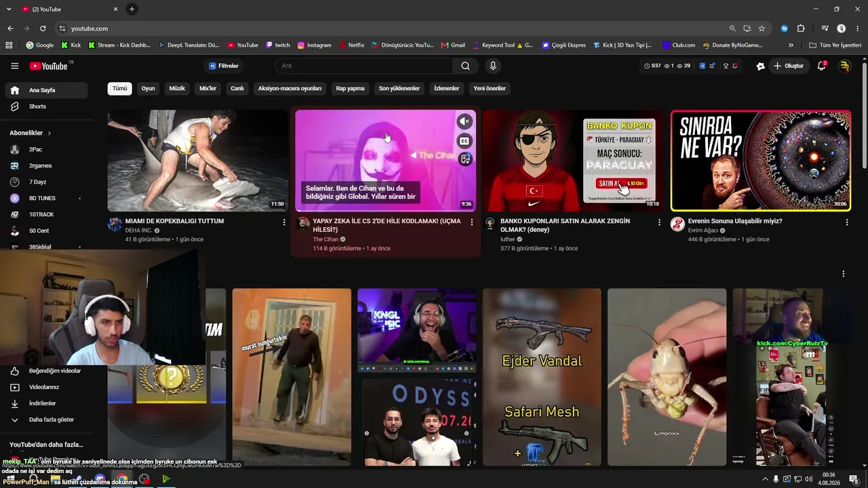Open the twitch bookmark

click(x=277, y=45)
